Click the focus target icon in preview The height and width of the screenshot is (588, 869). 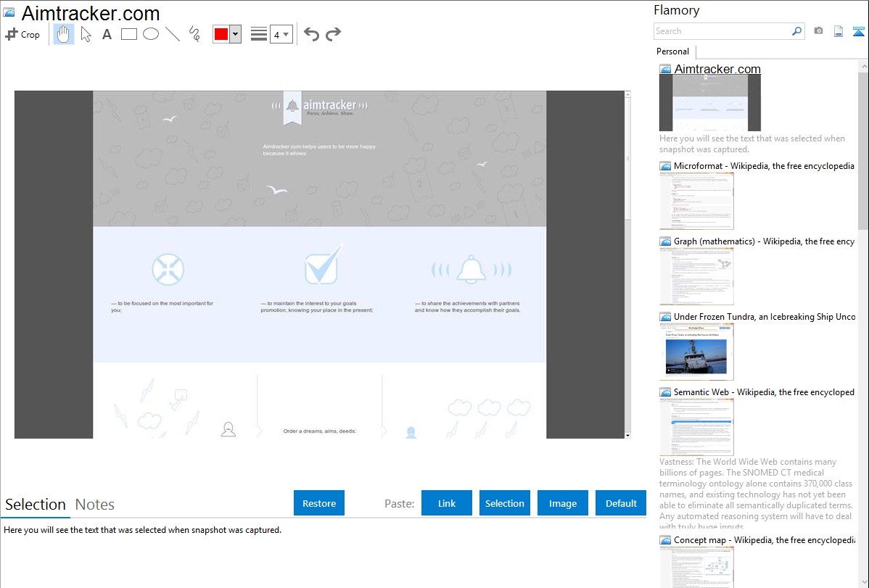[168, 269]
